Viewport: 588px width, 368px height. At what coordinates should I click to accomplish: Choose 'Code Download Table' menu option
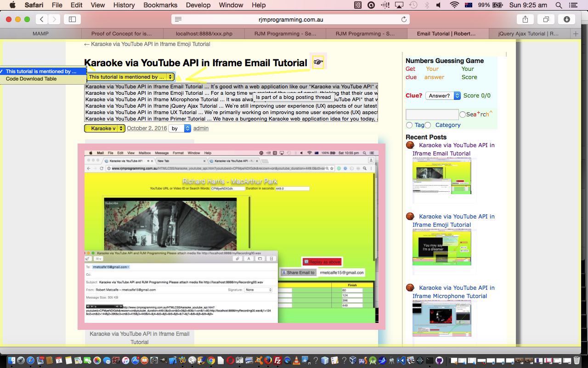tap(31, 79)
